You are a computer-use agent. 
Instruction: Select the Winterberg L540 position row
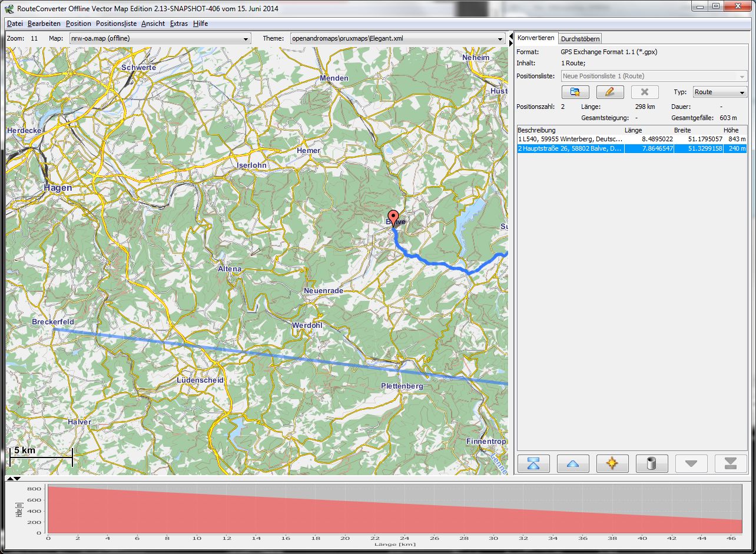click(569, 139)
